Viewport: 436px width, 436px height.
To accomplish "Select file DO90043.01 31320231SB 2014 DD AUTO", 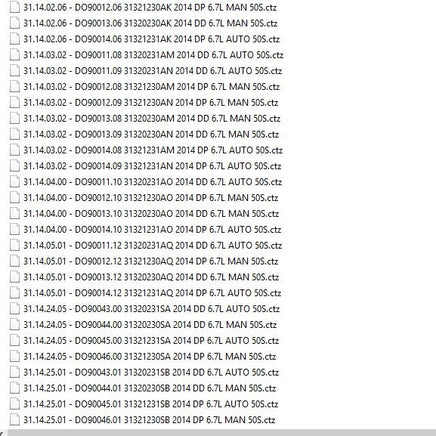I will [151, 372].
